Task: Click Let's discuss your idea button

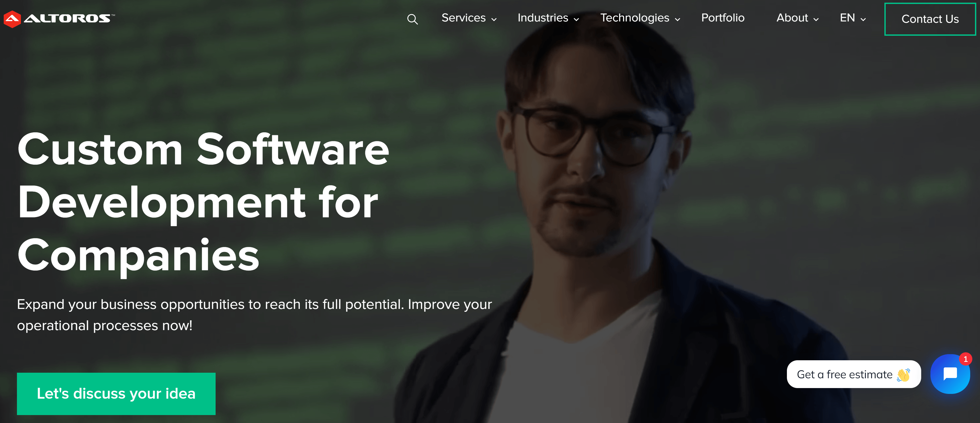Action: (x=116, y=393)
